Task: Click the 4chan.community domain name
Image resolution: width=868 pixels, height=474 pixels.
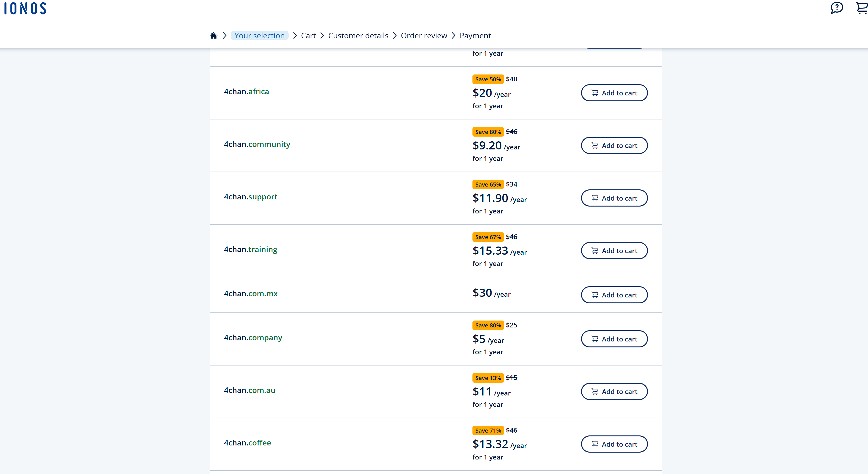Action: [x=257, y=144]
